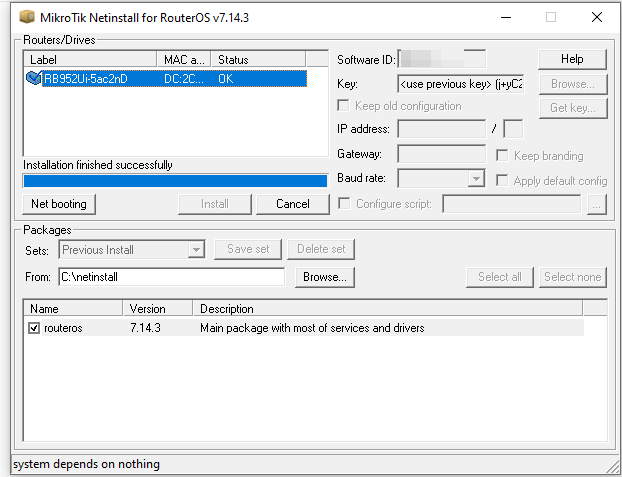622x477 pixels.
Task: Click the Main package description text
Action: [312, 328]
